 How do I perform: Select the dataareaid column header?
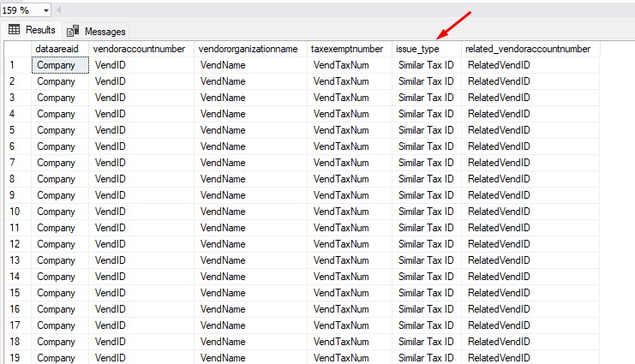[60, 49]
